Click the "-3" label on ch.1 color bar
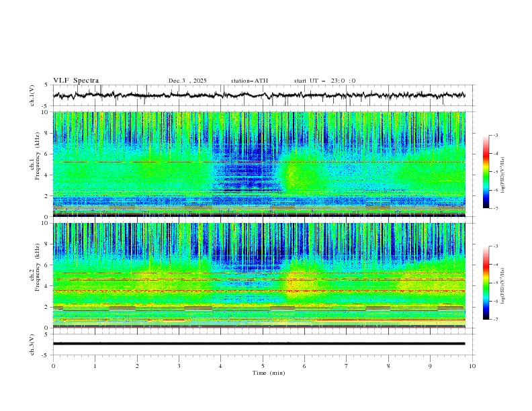This screenshot has width=532, height=411. [x=495, y=135]
